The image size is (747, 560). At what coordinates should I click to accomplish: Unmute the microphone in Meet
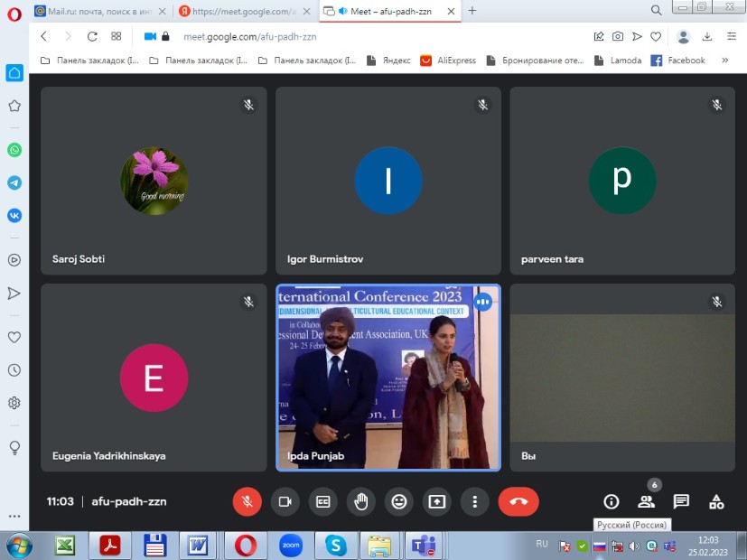(247, 501)
